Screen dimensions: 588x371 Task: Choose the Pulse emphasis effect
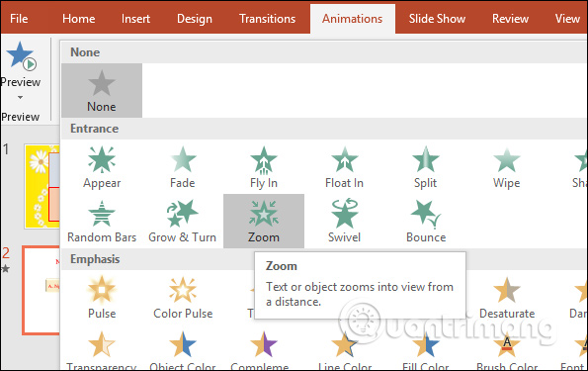(102, 297)
